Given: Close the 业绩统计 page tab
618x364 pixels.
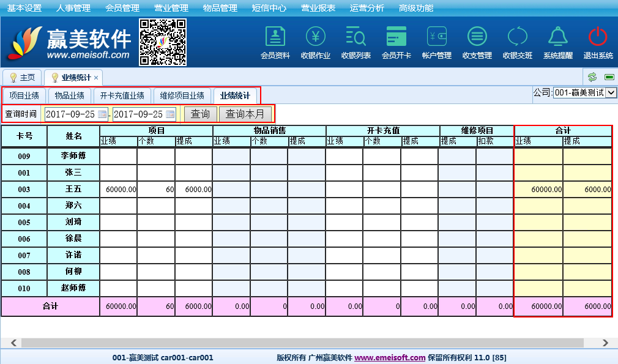Looking at the screenshot, I should (96, 78).
